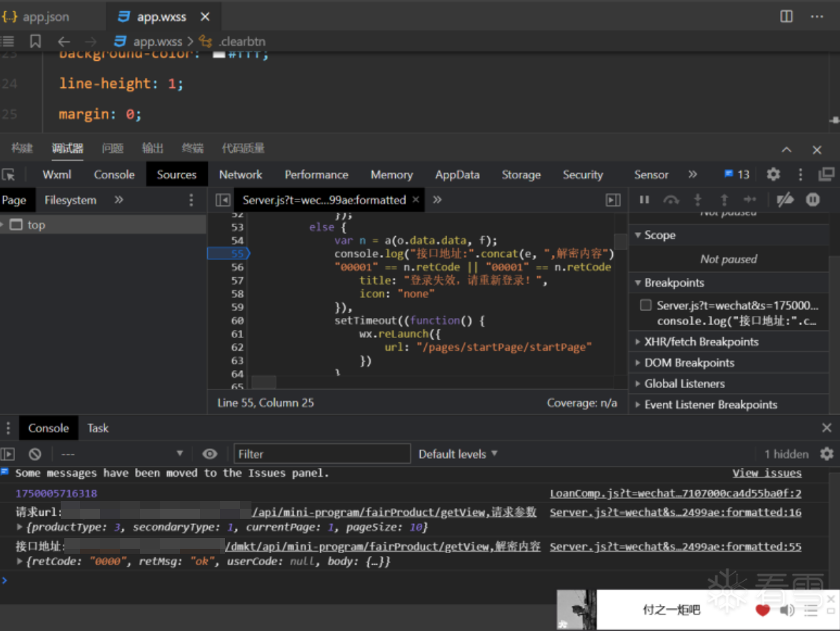Click the split editor icon
This screenshot has width=840, height=631.
[786, 16]
